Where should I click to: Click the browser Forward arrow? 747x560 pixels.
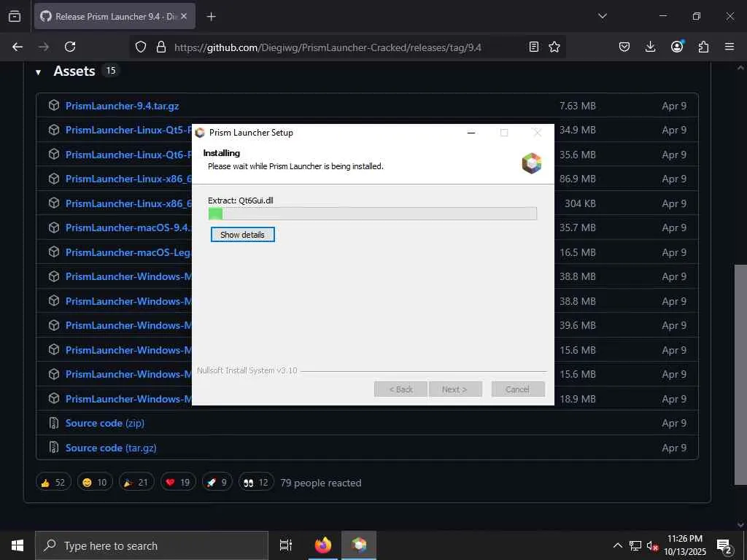coord(44,47)
